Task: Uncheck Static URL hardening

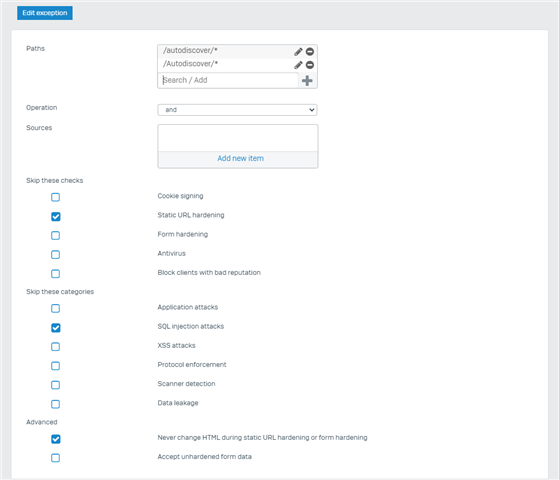Action: (x=55, y=216)
